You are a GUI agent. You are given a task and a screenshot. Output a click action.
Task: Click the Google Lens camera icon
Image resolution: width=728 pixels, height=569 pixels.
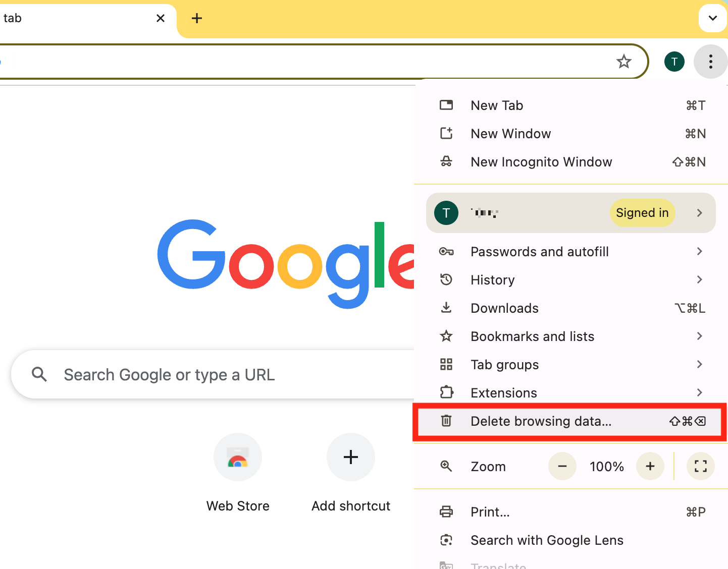click(x=446, y=540)
